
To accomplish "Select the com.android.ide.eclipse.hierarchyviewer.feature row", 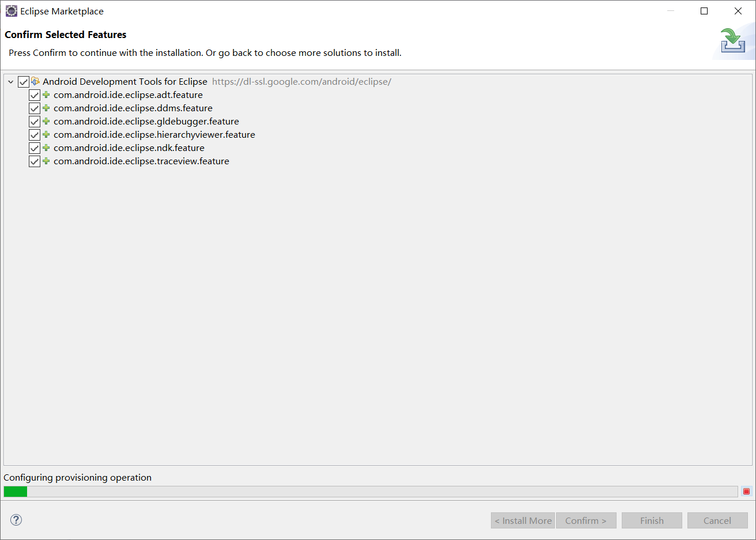I will tap(154, 134).
